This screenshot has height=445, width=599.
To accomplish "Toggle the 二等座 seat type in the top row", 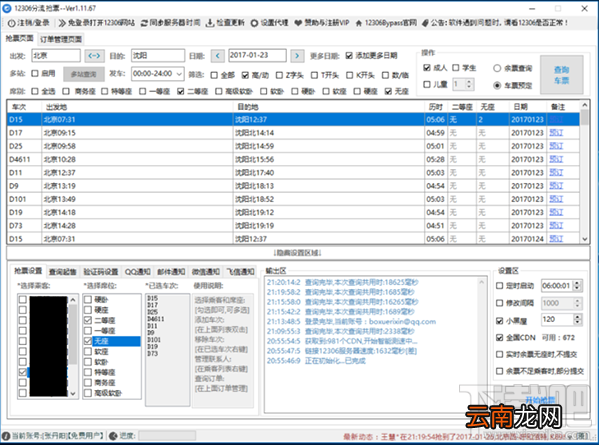I will 181,91.
